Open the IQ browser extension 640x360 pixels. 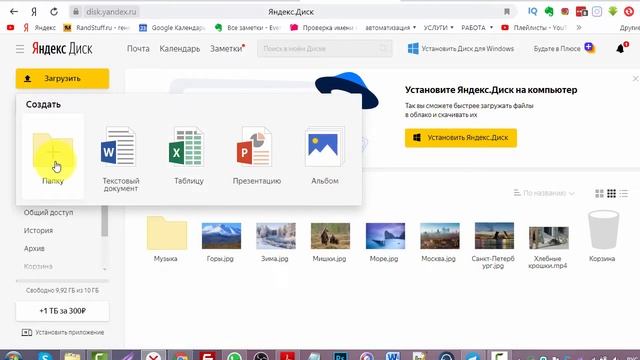(x=532, y=11)
